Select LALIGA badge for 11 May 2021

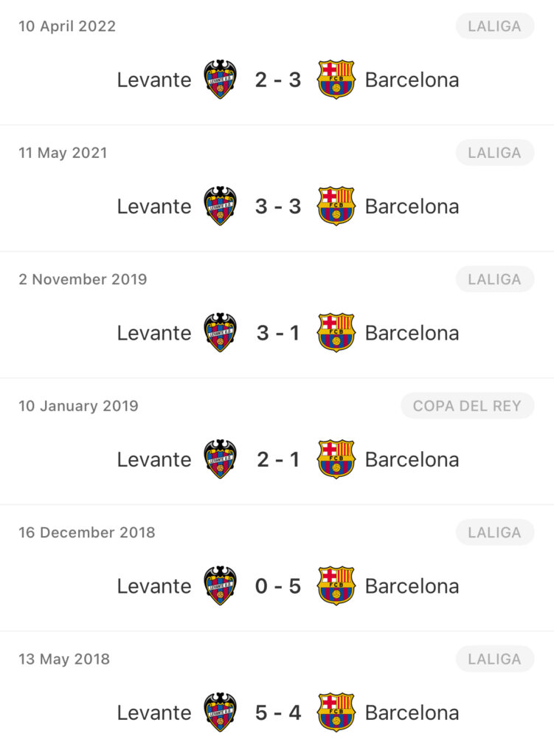coord(495,153)
